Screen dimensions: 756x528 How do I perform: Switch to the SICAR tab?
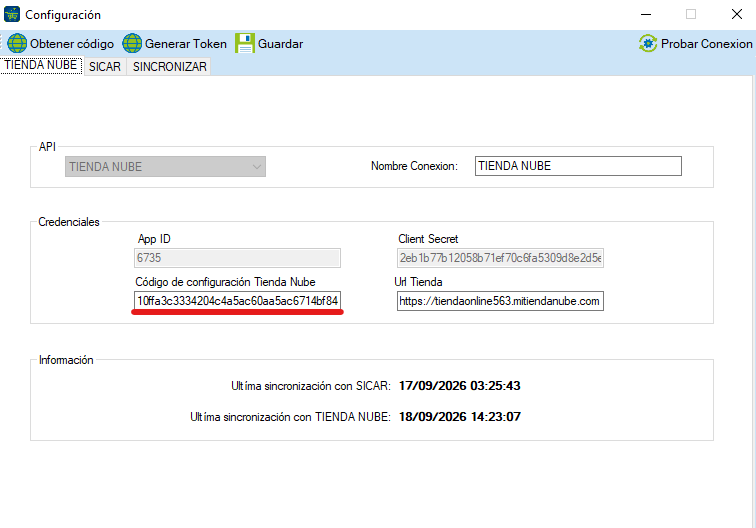pos(105,67)
